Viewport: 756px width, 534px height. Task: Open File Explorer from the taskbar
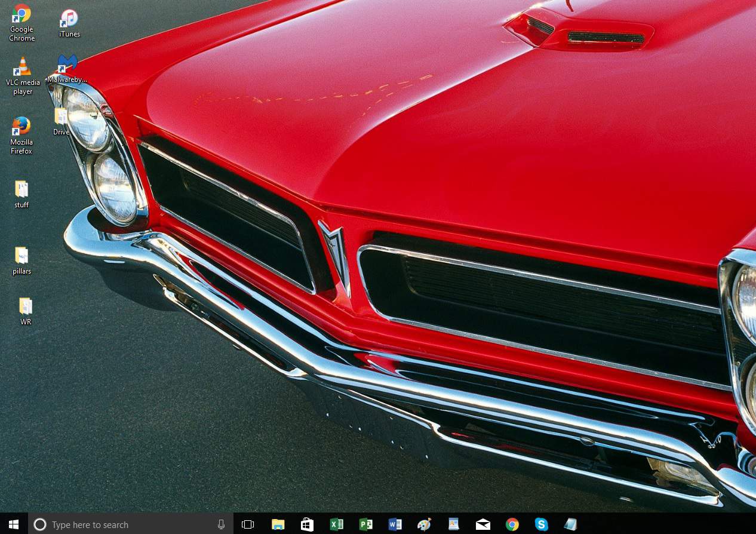click(278, 524)
